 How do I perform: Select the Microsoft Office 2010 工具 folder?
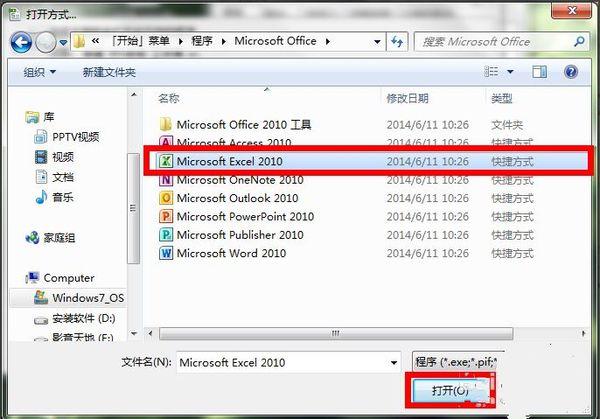(244, 125)
